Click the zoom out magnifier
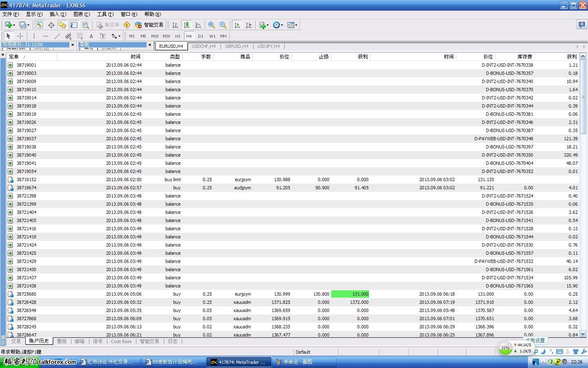The image size is (588, 368). (x=223, y=25)
